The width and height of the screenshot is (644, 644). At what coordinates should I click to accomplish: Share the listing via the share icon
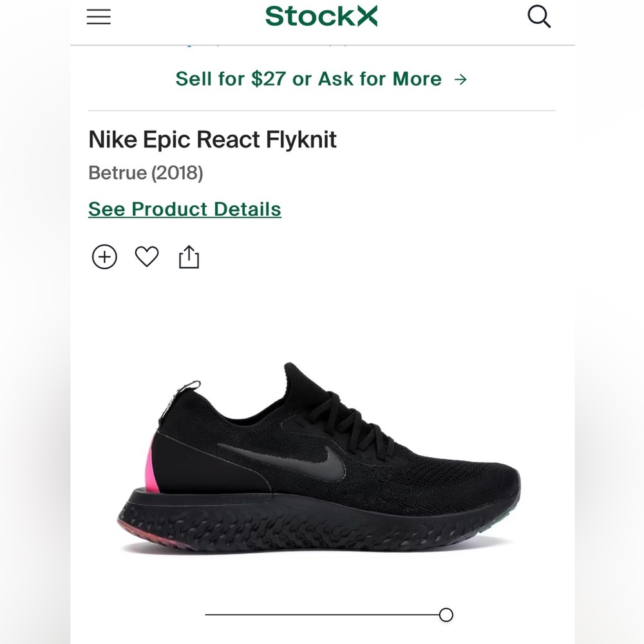point(189,256)
